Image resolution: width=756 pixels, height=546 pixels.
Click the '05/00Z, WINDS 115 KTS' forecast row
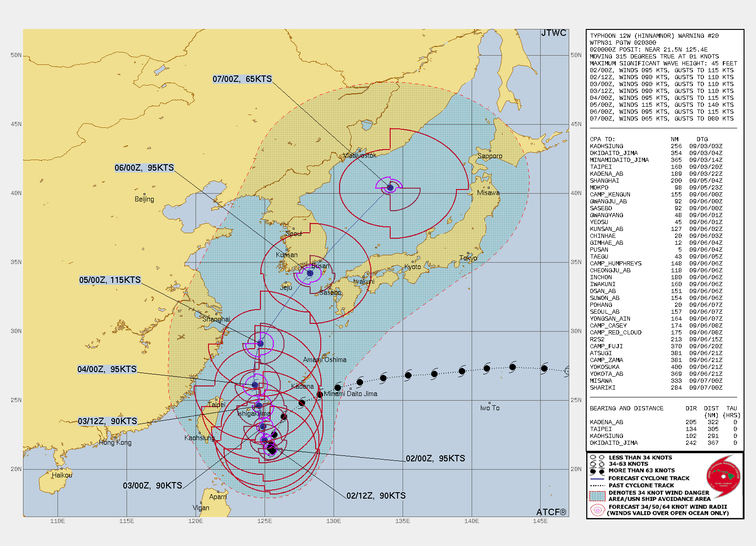click(662, 105)
